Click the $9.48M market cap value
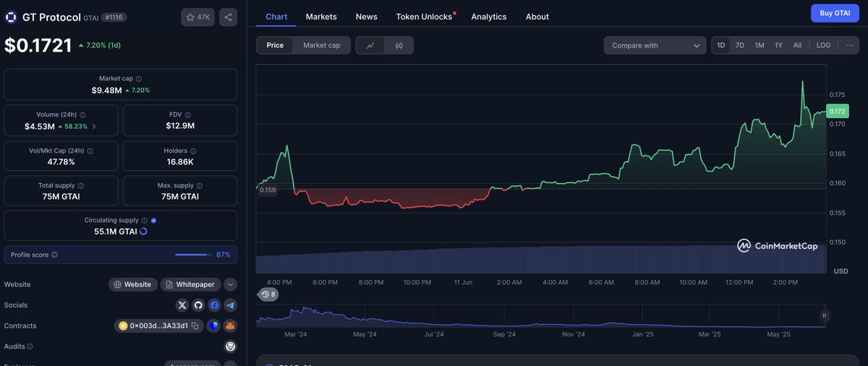The width and height of the screenshot is (868, 366). (106, 90)
